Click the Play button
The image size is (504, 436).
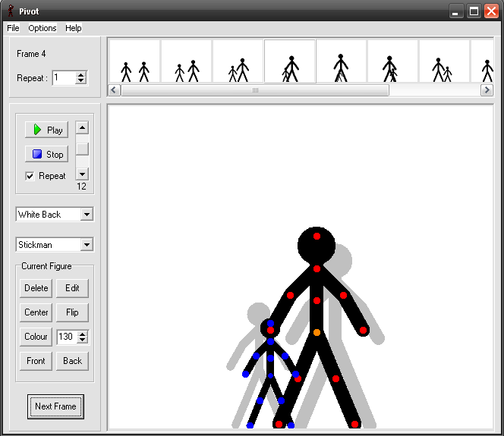[x=46, y=130]
